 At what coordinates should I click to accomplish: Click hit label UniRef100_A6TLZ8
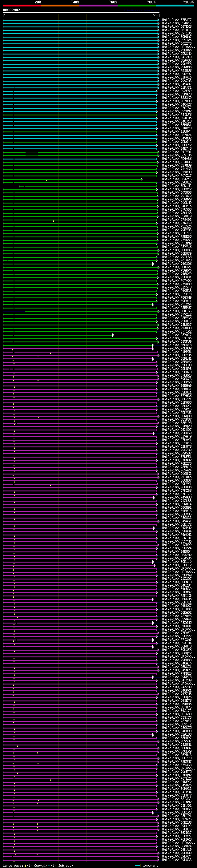[x=177, y=778]
